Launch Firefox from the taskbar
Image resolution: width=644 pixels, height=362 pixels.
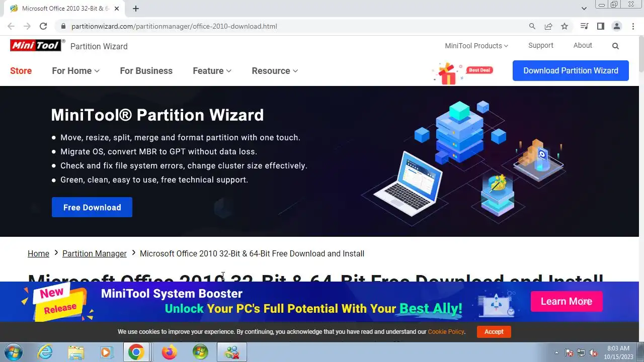coord(169,352)
